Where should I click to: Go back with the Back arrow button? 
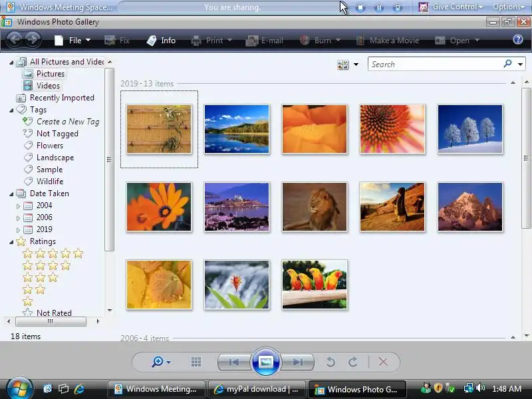(x=14, y=40)
